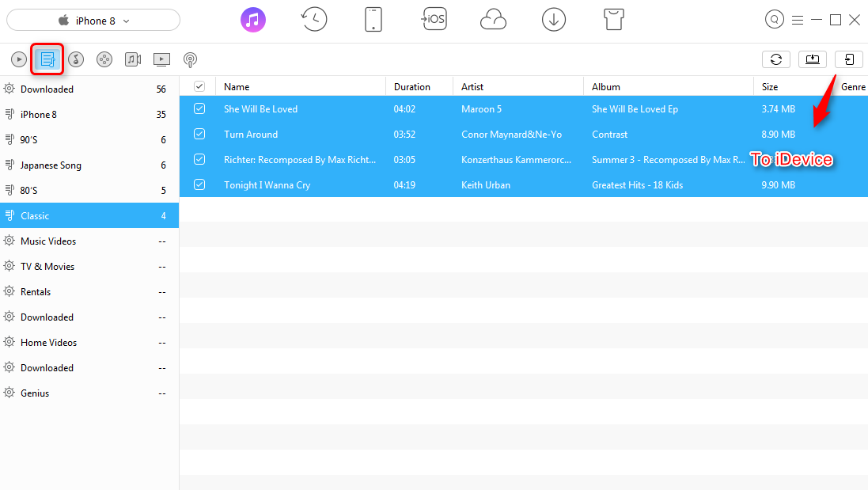The image size is (868, 490).
Task: Sort by the Name column header
Action: (x=301, y=86)
